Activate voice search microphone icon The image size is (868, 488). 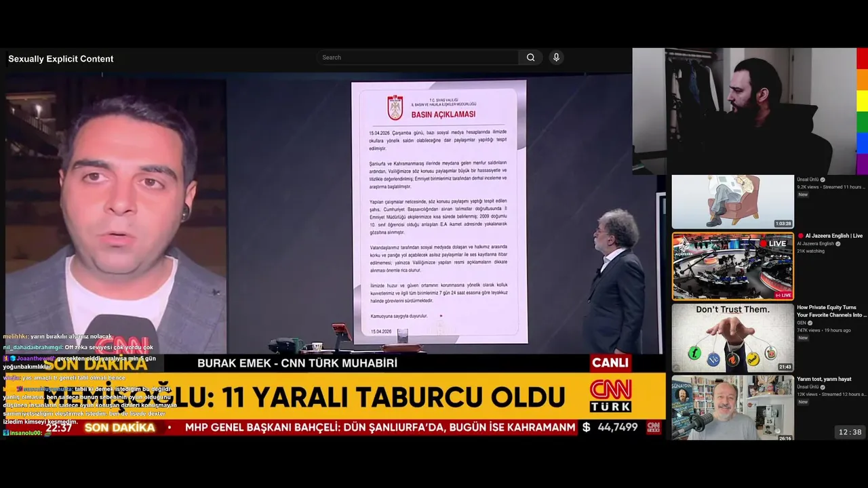tap(556, 58)
